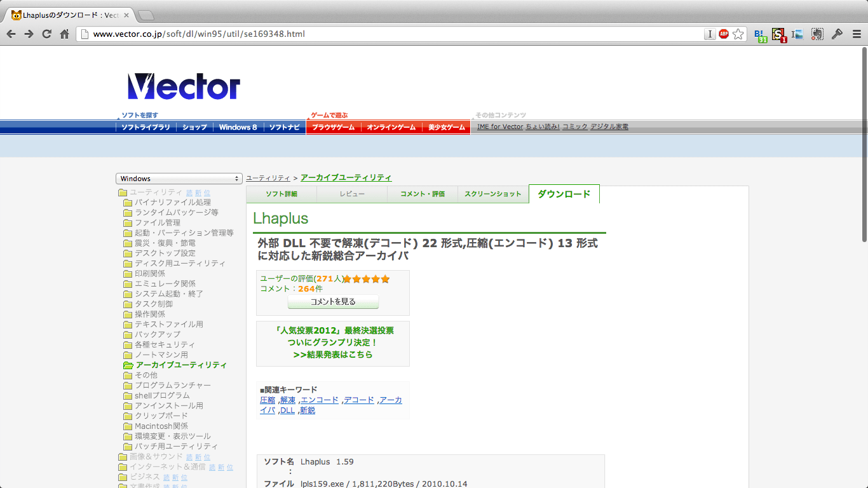Click the folder icon beside 画像&サウンド

(123, 457)
